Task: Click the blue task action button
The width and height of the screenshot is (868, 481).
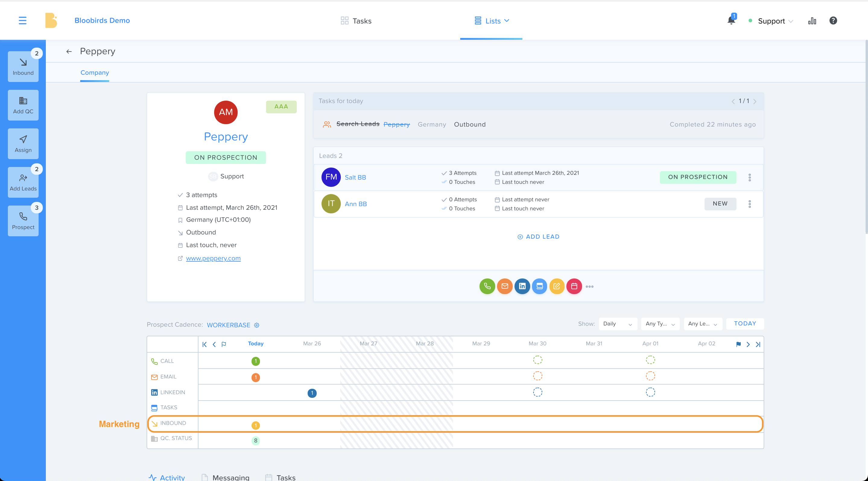Action: (540, 286)
